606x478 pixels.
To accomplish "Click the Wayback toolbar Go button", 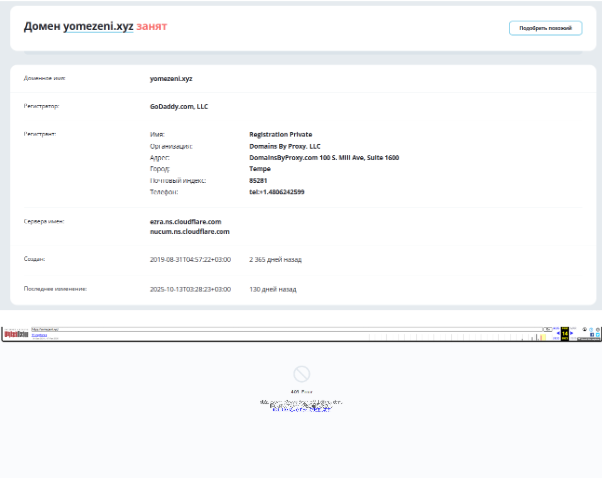I will pyautogui.click(x=548, y=329).
